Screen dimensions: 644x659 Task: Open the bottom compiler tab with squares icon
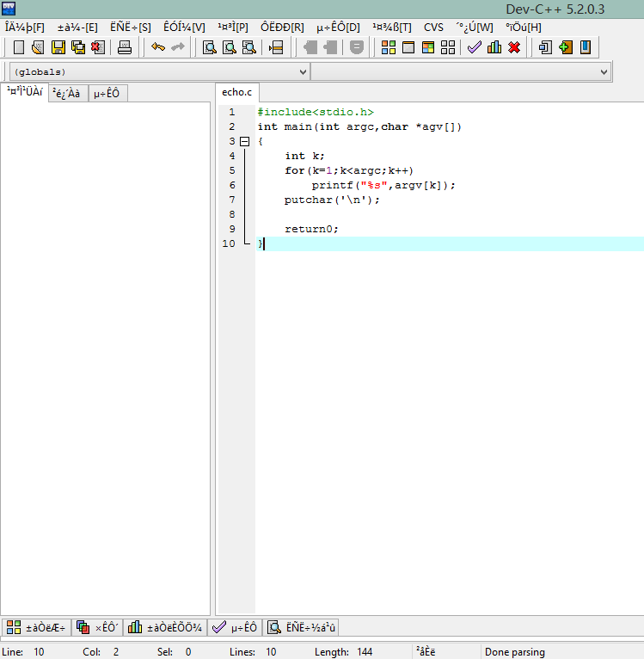pos(36,627)
